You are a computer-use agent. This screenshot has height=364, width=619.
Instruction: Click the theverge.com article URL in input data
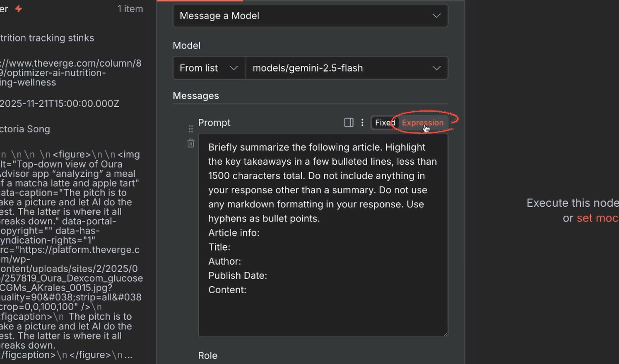pyautogui.click(x=70, y=72)
